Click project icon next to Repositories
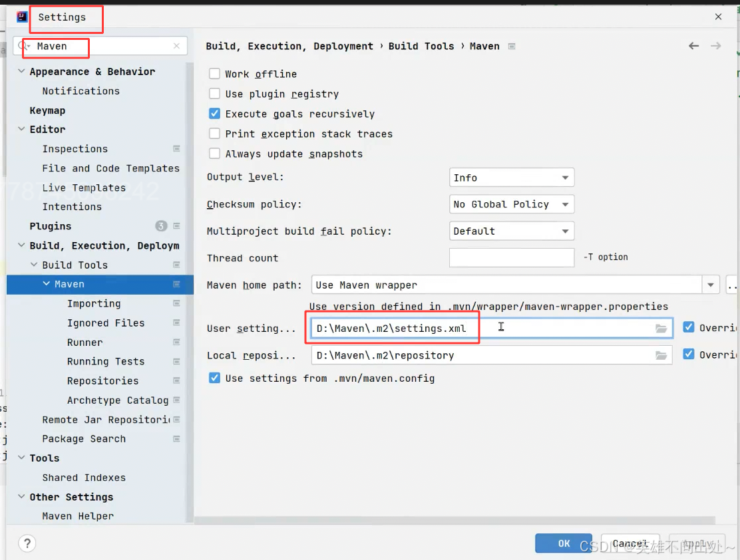740x560 pixels. [x=176, y=380]
